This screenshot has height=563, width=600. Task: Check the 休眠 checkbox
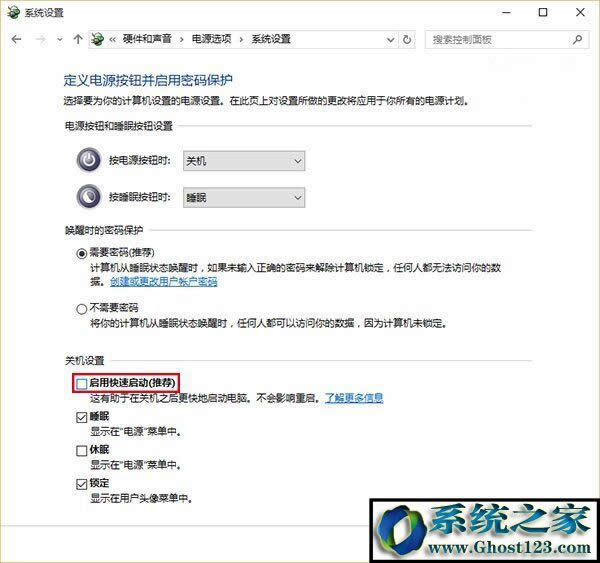(82, 451)
